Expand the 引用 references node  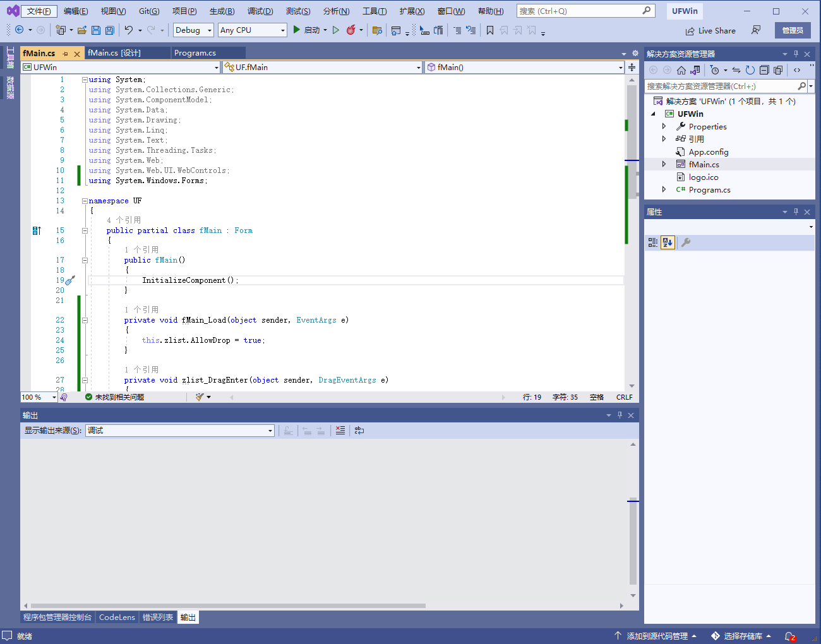point(664,139)
